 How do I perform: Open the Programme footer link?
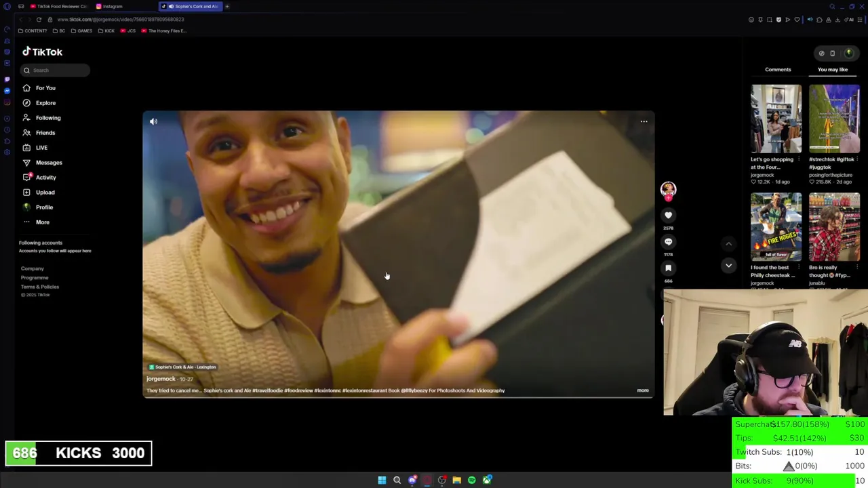coord(35,278)
